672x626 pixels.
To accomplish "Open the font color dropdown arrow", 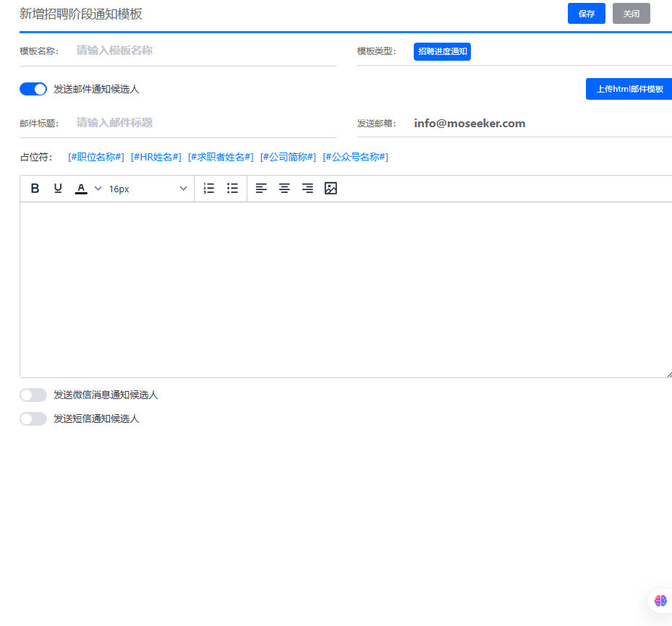I will (98, 189).
